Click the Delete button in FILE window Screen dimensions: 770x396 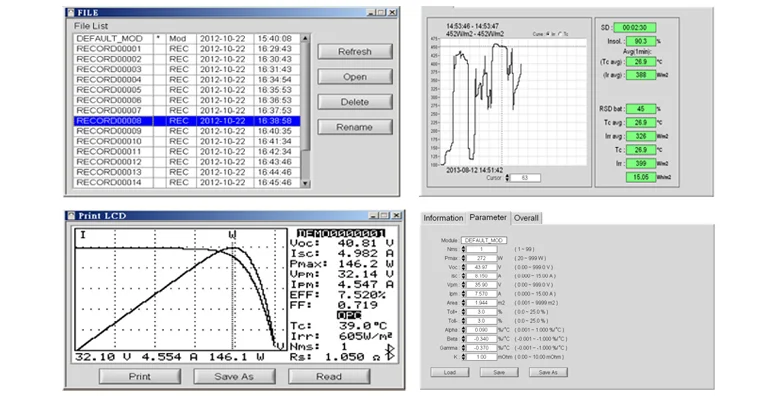(355, 102)
